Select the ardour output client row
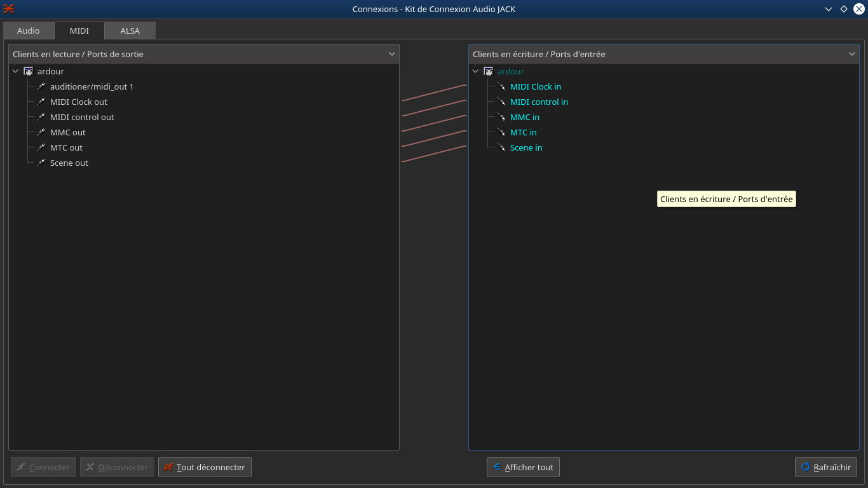This screenshot has height=488, width=868. point(204,71)
